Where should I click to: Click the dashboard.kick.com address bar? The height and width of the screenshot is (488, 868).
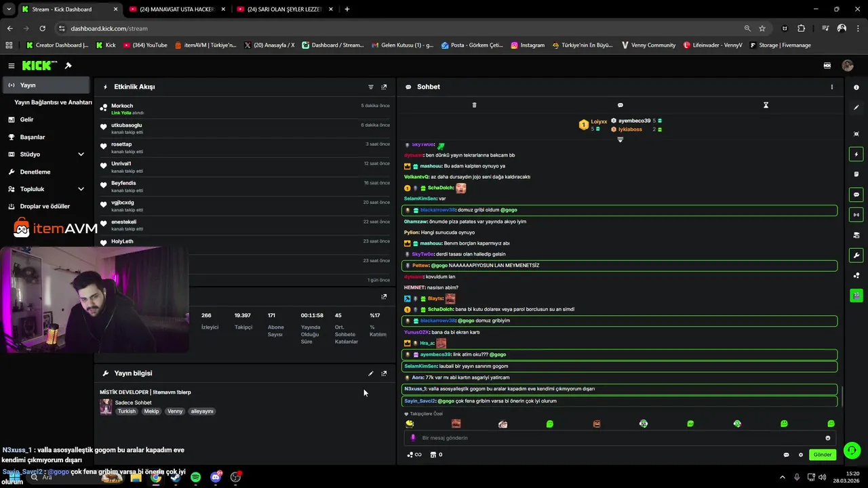(400, 28)
